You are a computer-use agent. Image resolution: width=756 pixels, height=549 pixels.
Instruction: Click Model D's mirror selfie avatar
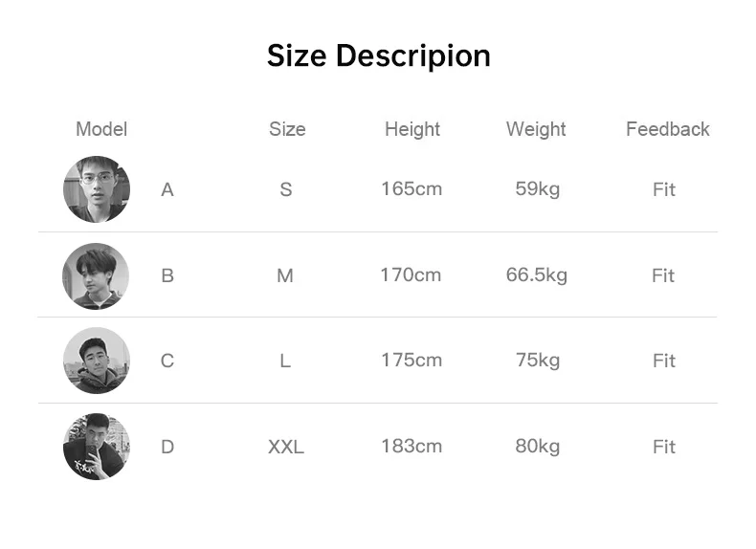click(x=97, y=447)
